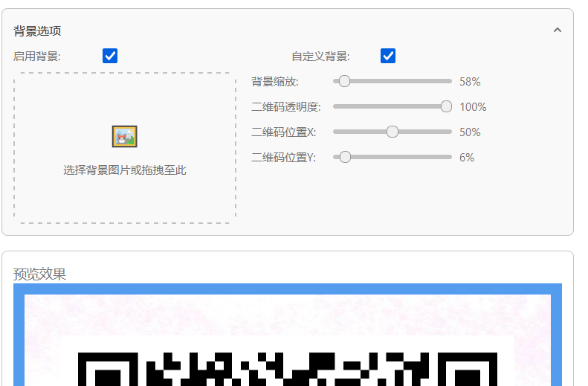Toggle the 自定义背景 checkbox

tap(388, 56)
